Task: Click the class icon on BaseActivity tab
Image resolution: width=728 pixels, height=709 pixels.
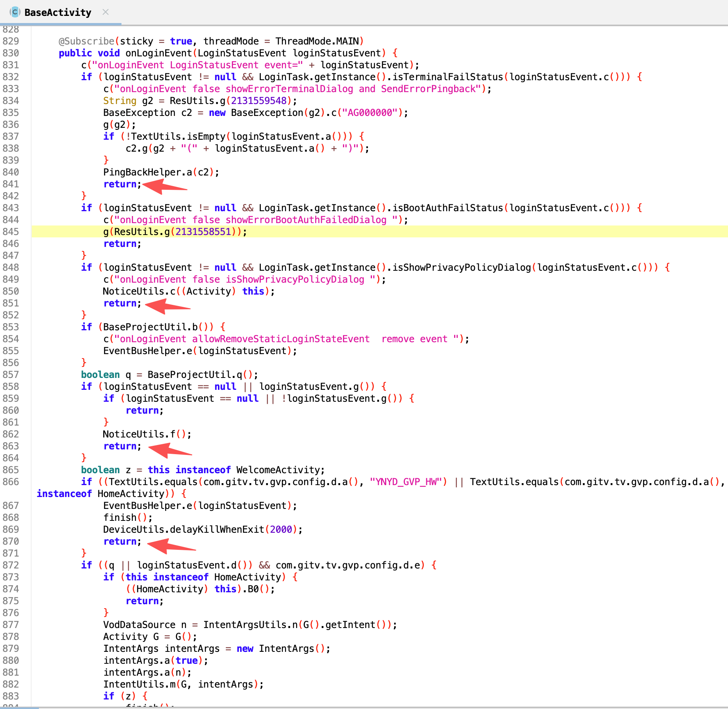Action: (15, 12)
